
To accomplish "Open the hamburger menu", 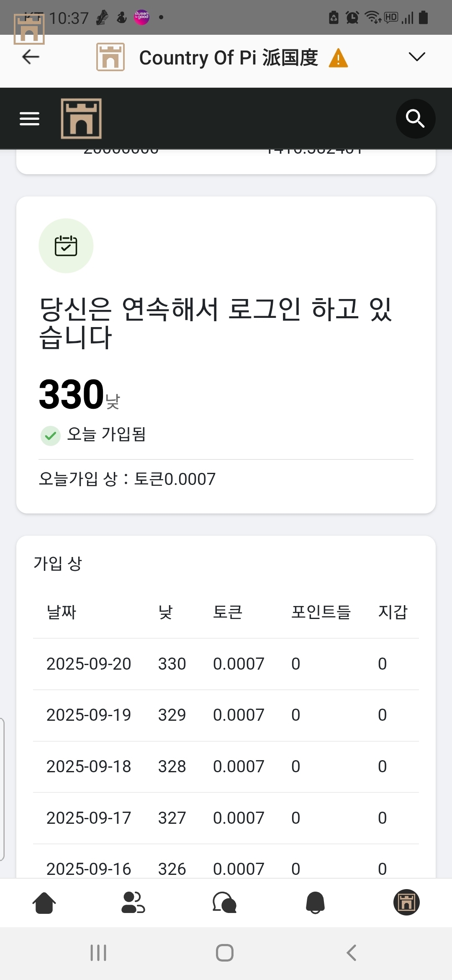I will (x=29, y=119).
